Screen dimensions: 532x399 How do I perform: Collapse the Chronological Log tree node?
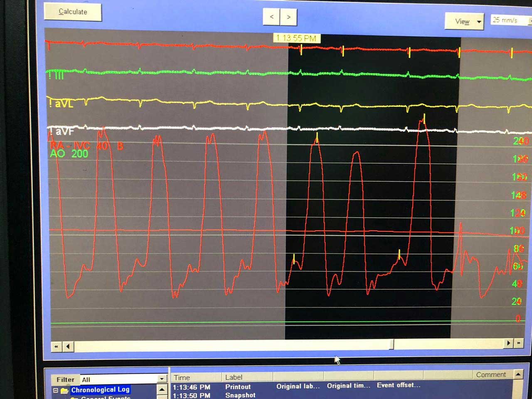55,390
